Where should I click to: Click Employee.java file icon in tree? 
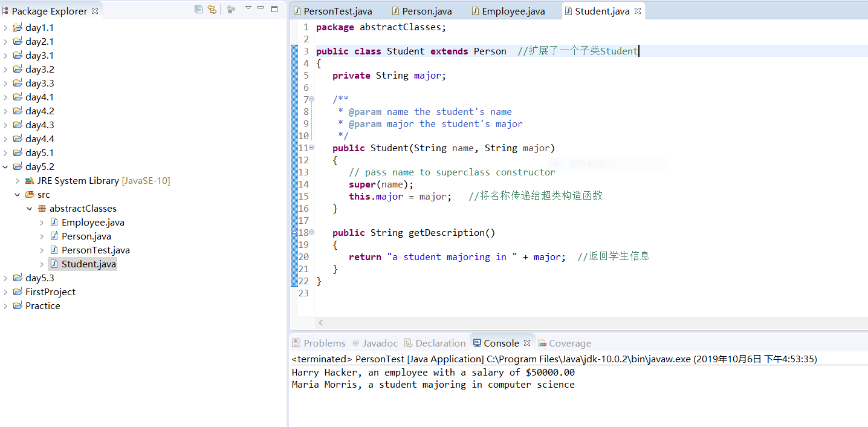click(54, 223)
